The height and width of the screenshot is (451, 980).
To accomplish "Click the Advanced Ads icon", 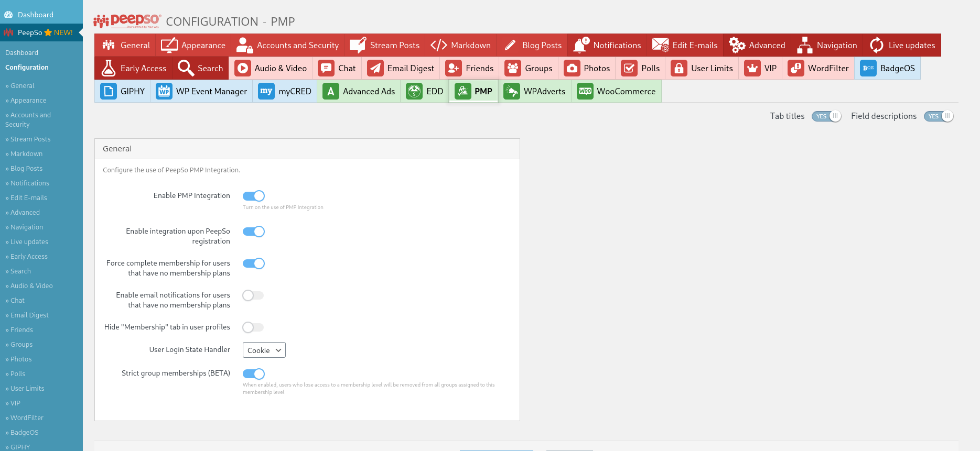I will [331, 91].
